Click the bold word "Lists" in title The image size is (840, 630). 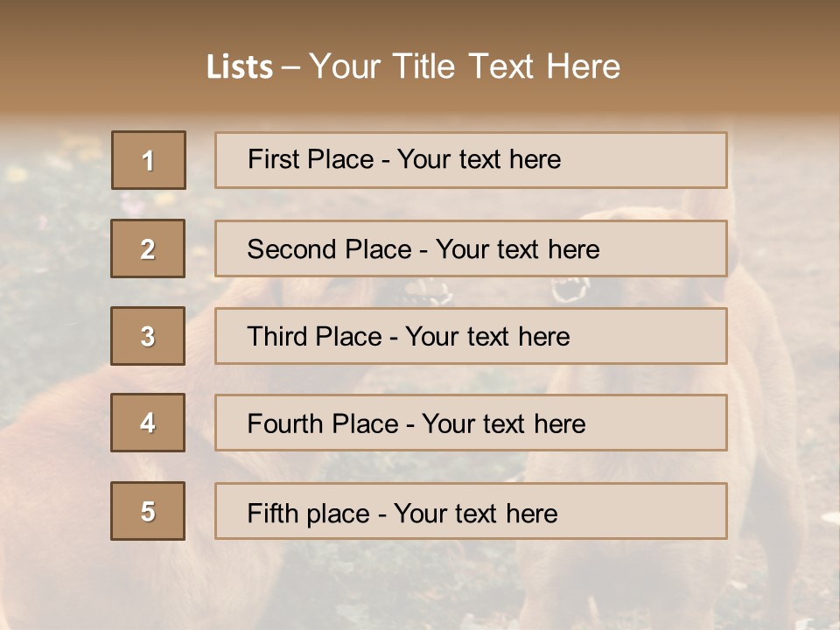(239, 67)
